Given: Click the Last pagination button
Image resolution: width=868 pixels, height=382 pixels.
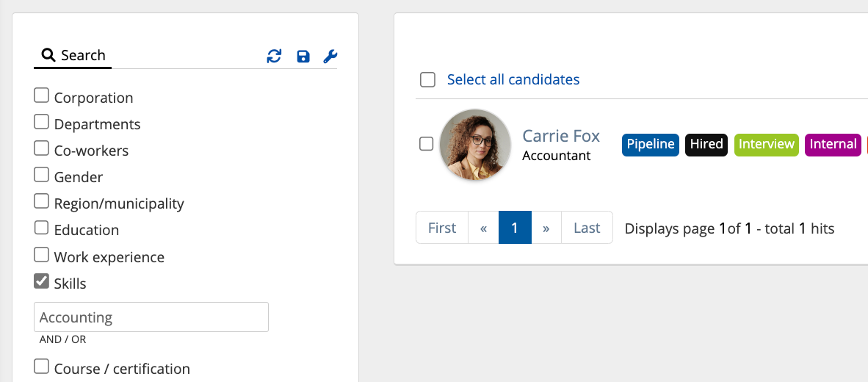Looking at the screenshot, I should (586, 228).
